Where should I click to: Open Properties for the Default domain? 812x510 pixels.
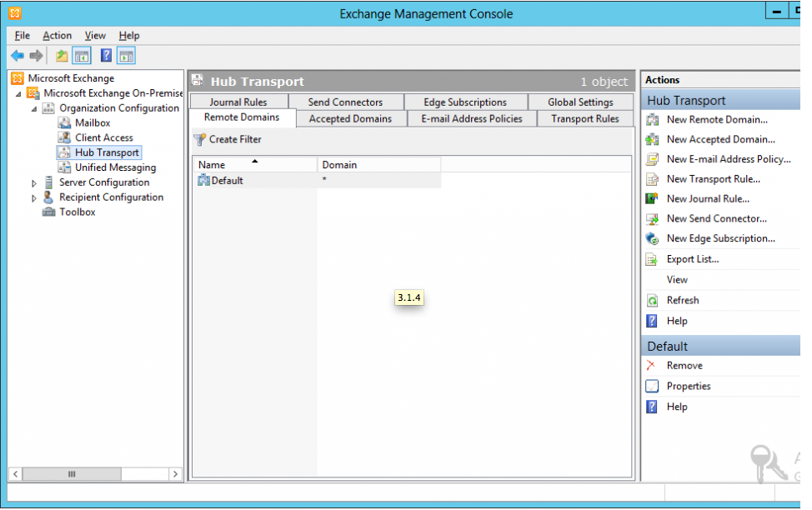click(x=689, y=387)
